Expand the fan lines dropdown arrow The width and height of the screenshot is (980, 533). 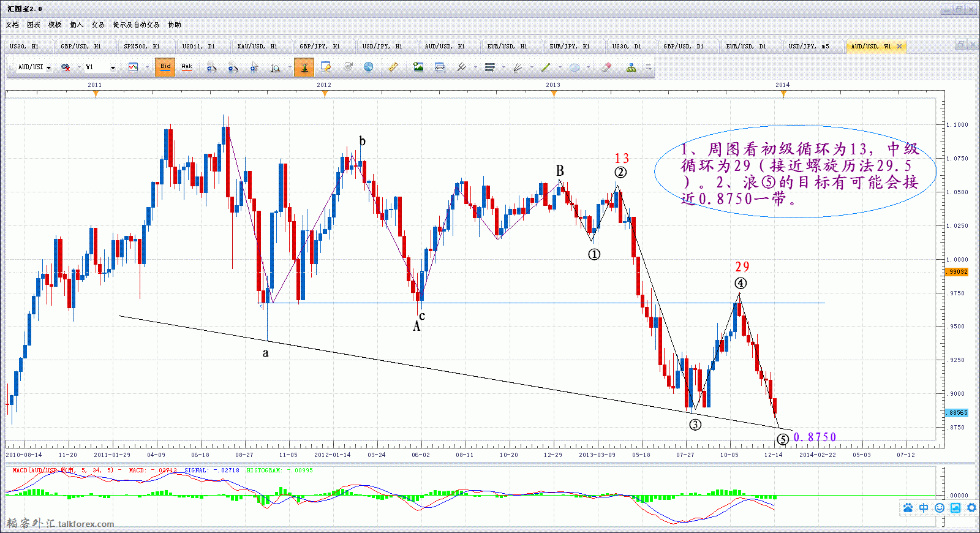click(532, 67)
